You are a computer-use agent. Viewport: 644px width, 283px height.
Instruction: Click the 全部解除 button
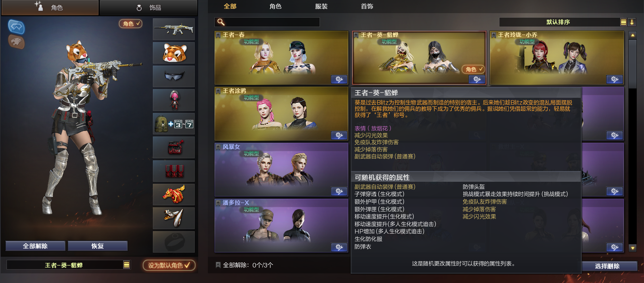pyautogui.click(x=35, y=246)
